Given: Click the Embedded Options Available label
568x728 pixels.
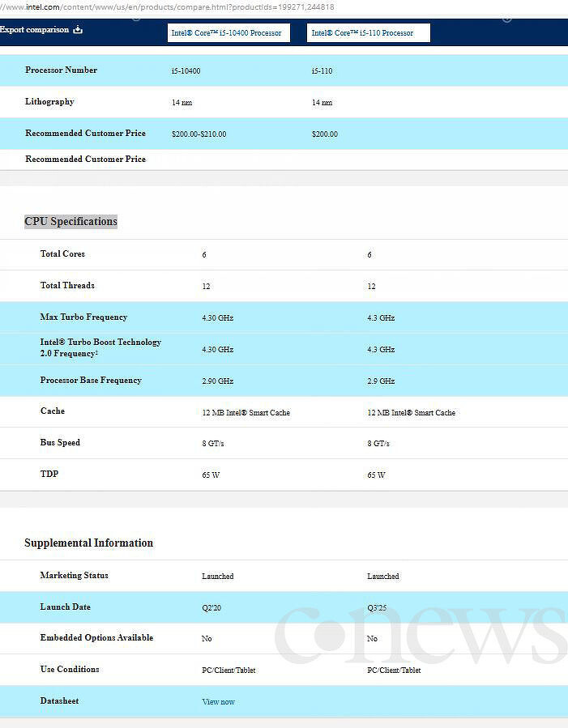Looking at the screenshot, I should pos(96,637).
